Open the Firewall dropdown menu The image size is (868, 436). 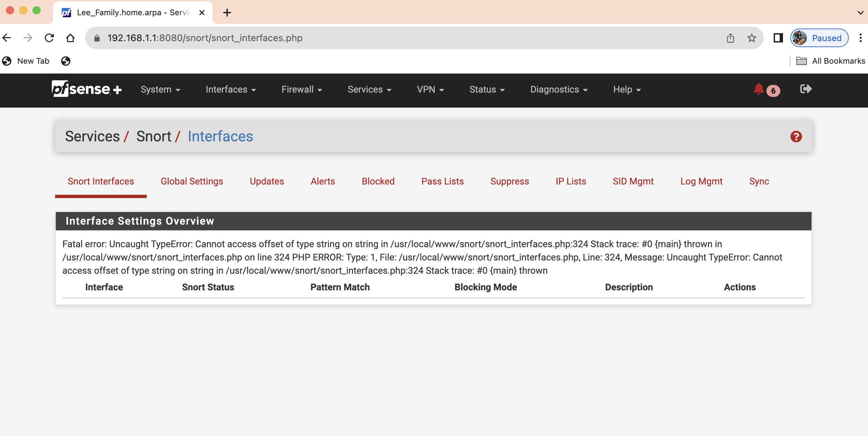click(x=302, y=90)
